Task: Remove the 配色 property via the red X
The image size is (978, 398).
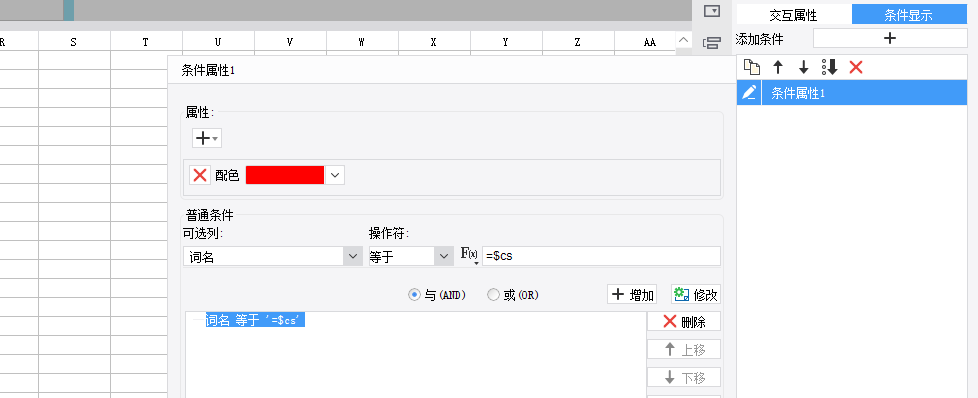Action: click(200, 175)
